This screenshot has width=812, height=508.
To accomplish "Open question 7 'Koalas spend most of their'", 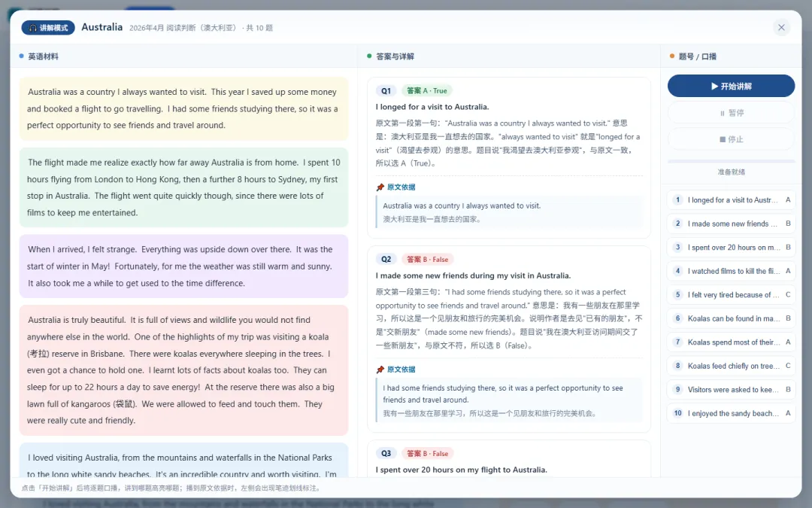I will [731, 342].
